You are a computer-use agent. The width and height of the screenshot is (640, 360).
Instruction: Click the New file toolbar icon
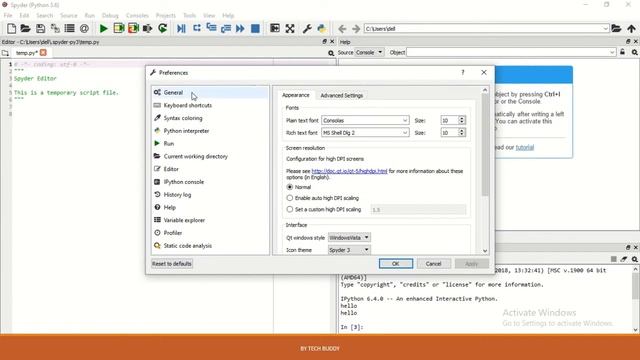[11, 28]
